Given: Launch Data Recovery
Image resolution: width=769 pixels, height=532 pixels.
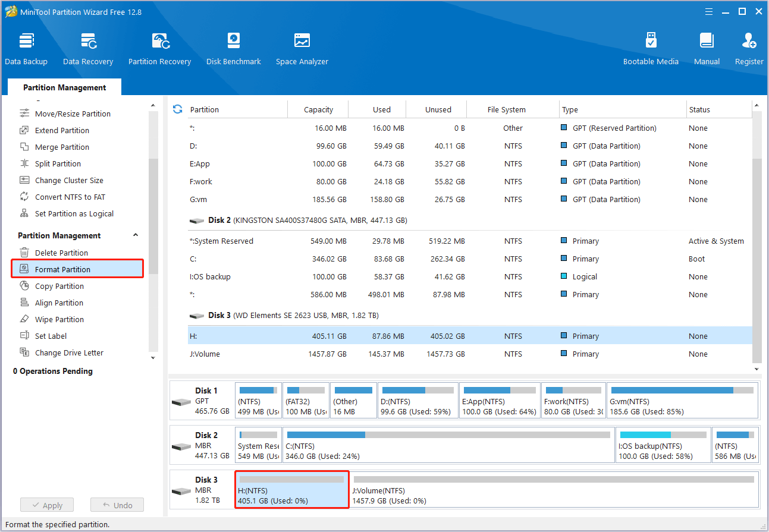Looking at the screenshot, I should pos(88,49).
